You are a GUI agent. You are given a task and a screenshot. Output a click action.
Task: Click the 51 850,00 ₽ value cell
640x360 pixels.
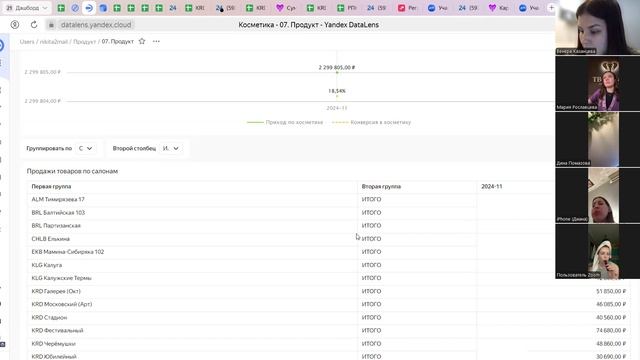(611, 291)
